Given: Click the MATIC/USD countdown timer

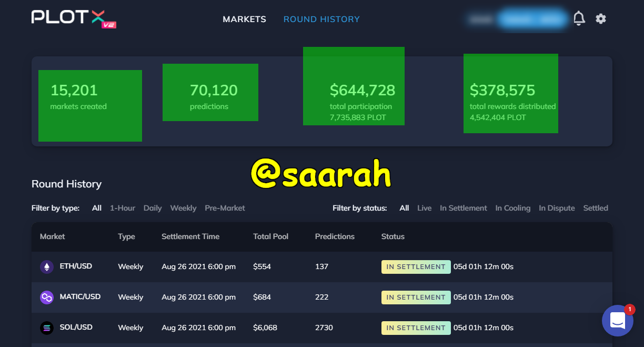Looking at the screenshot, I should tap(484, 298).
